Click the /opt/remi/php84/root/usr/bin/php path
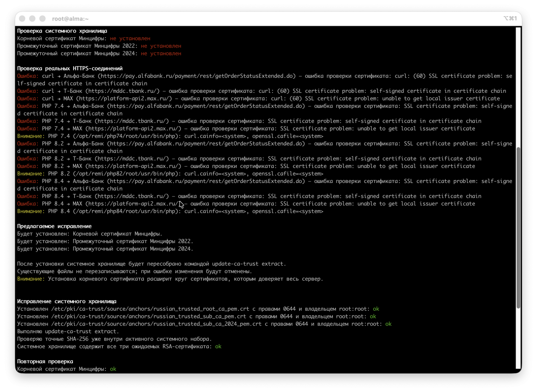 coord(125,211)
